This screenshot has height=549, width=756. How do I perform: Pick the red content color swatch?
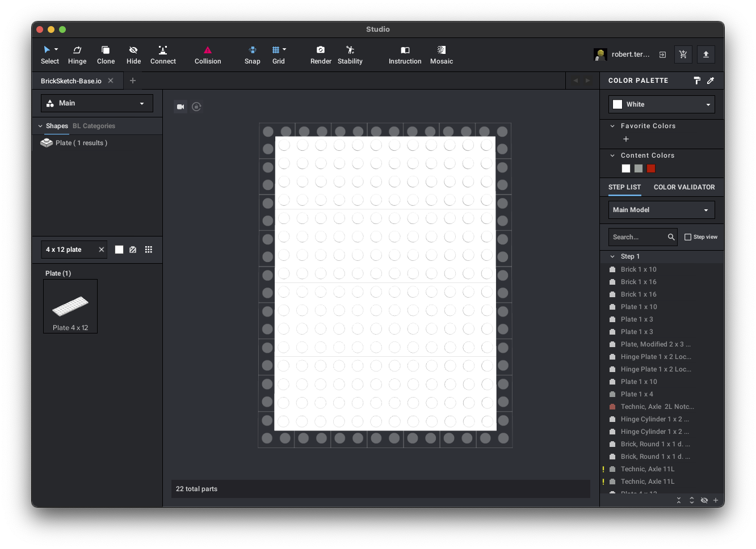tap(651, 168)
